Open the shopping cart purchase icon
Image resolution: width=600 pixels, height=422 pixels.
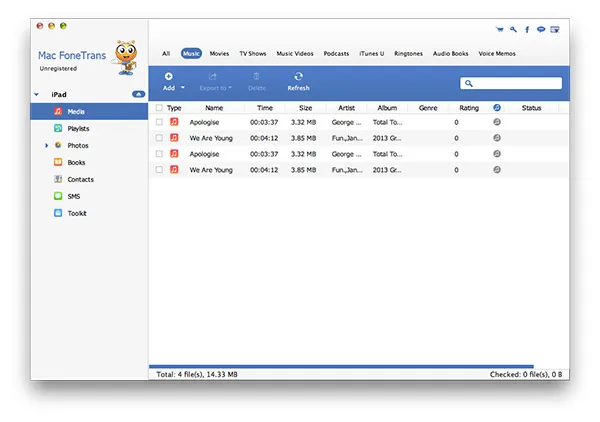coord(499,29)
